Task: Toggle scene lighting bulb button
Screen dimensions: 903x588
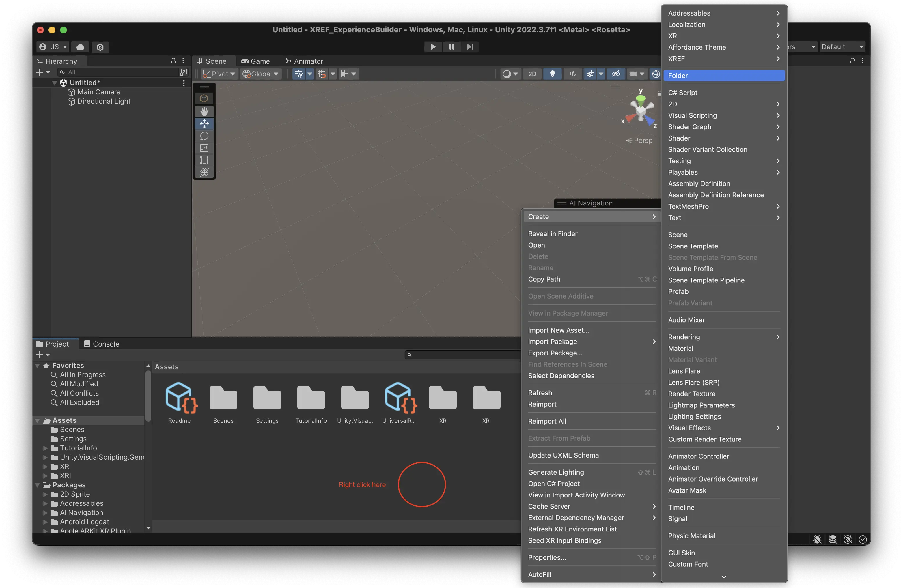Action: click(x=553, y=74)
